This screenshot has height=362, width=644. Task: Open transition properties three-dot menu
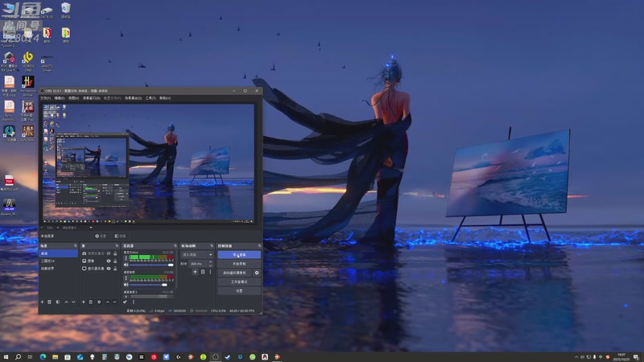210,272
